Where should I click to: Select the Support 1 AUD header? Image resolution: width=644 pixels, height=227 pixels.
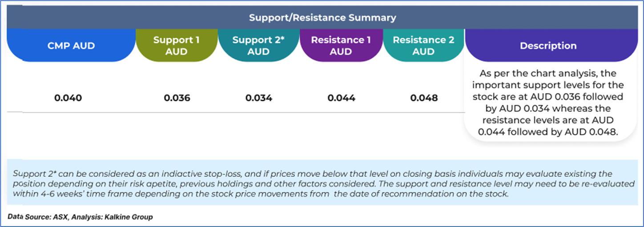tap(177, 46)
